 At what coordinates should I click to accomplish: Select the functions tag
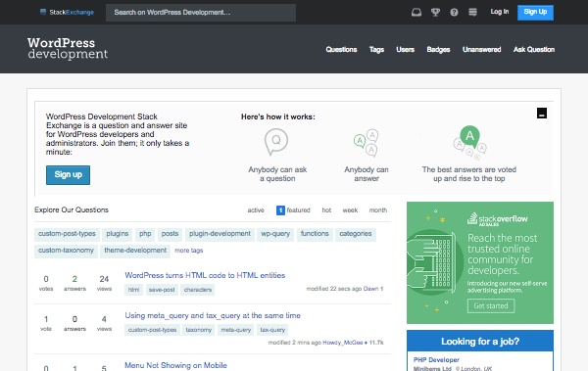tap(315, 234)
